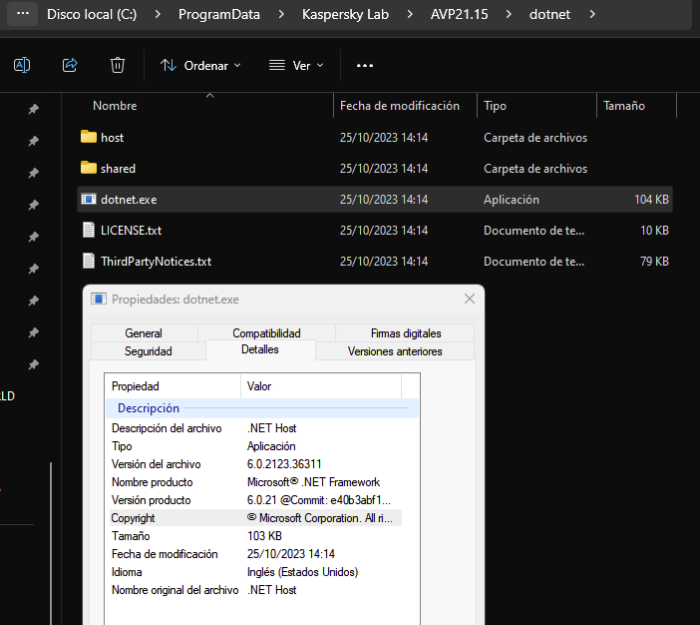This screenshot has height=625, width=700.
Task: Expand the chevron after dotnet
Action: point(592,14)
